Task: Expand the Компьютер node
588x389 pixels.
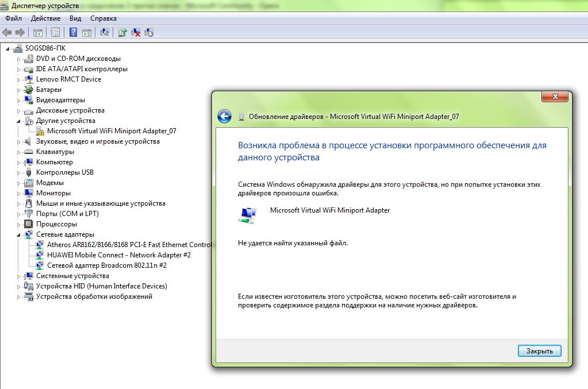Action: pyautogui.click(x=18, y=163)
